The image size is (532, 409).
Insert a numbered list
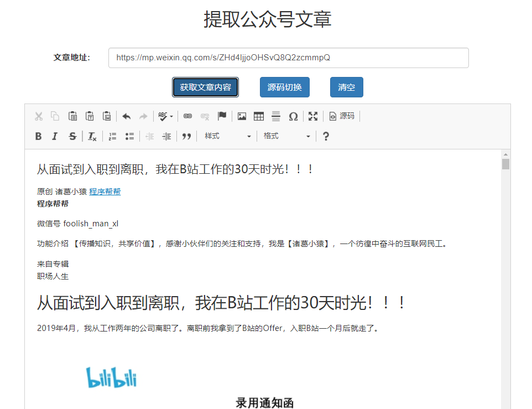112,137
